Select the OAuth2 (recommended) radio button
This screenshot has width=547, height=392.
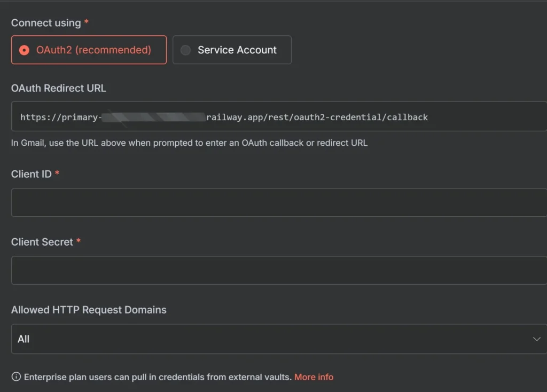pyautogui.click(x=24, y=50)
